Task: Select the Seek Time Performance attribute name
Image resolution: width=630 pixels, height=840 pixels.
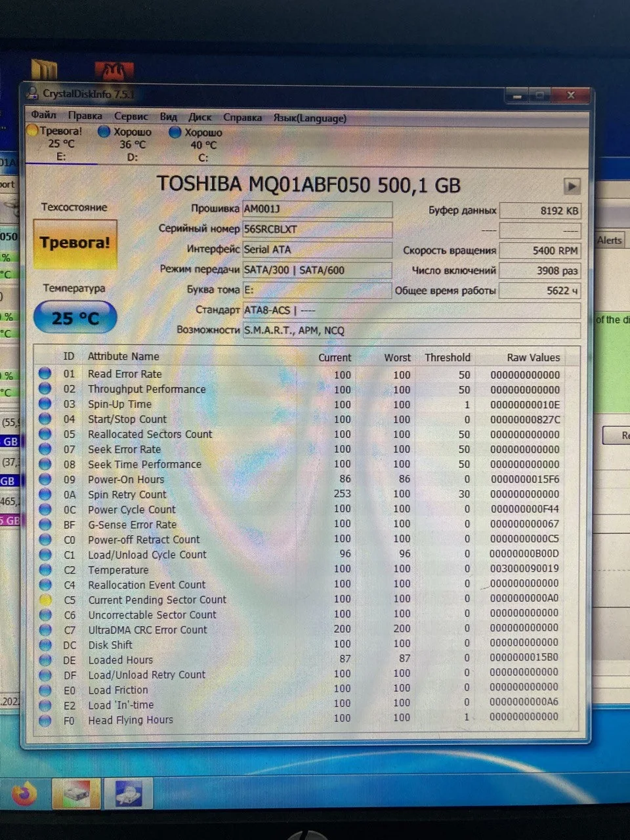Action: [144, 464]
